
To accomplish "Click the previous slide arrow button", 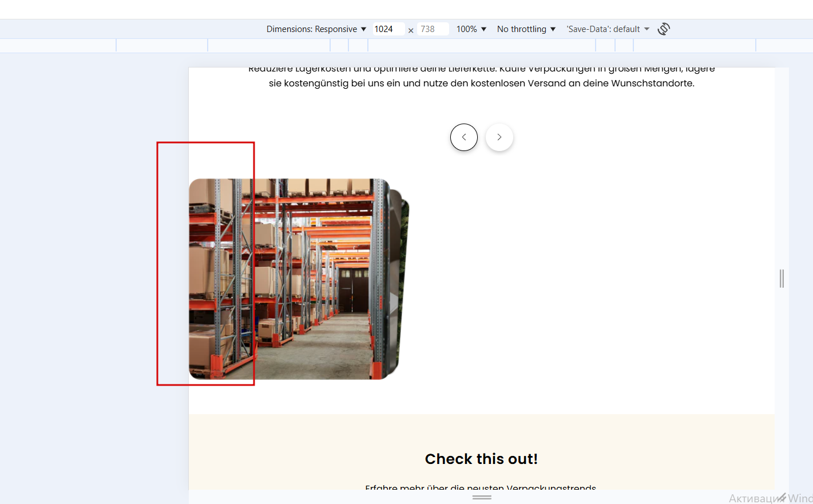I will tap(464, 137).
